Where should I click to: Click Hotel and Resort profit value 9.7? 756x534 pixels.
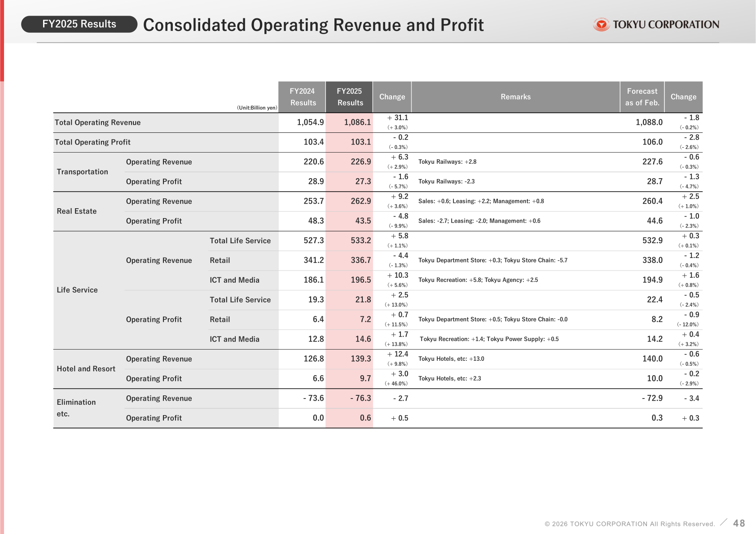pyautogui.click(x=365, y=379)
